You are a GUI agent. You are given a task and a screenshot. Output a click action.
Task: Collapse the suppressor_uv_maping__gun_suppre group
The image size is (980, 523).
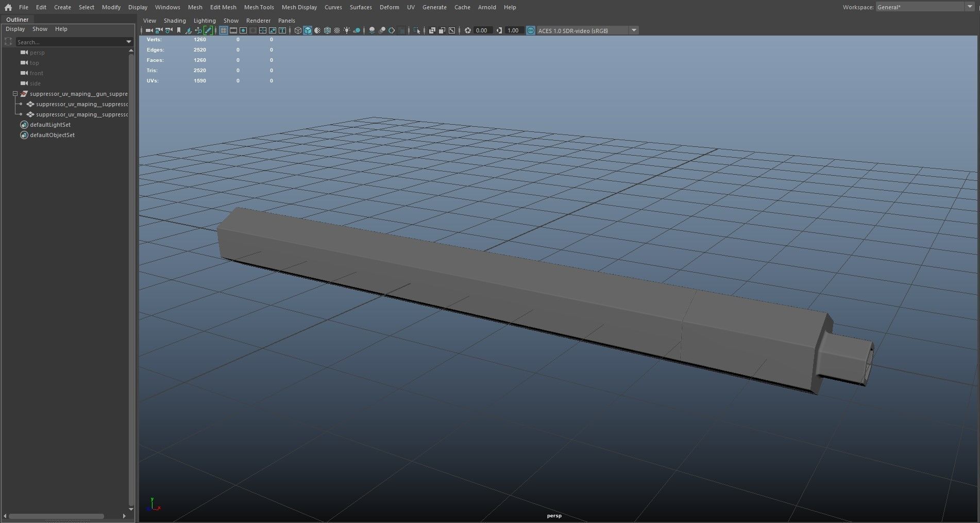tap(15, 94)
